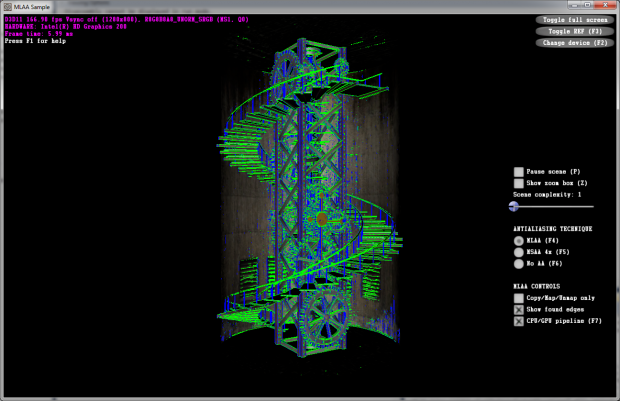Screen dimensions: 620x401
Task: Click the right end of Scene complexity slider track
Action: click(592, 206)
